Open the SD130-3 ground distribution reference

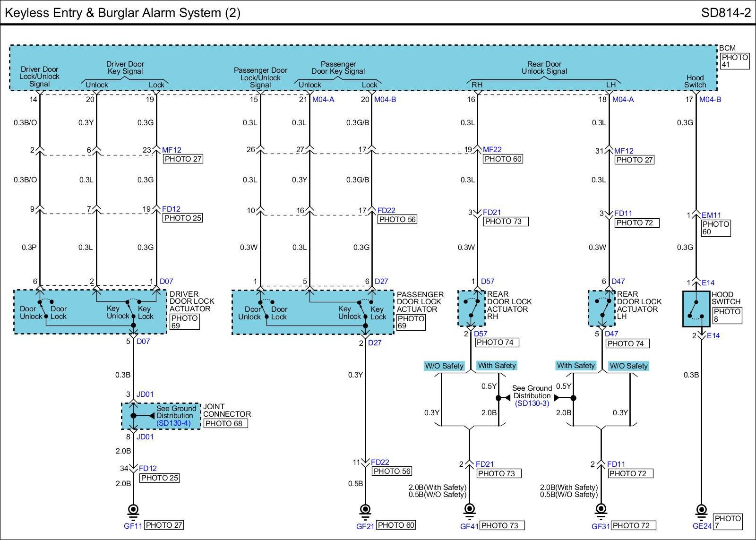[532, 403]
